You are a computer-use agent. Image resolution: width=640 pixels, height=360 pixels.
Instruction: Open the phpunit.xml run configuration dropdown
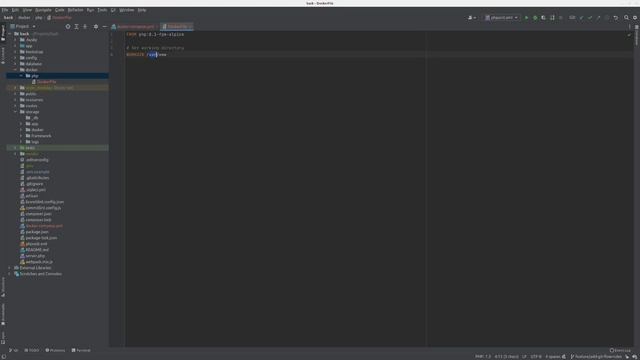tap(502, 18)
